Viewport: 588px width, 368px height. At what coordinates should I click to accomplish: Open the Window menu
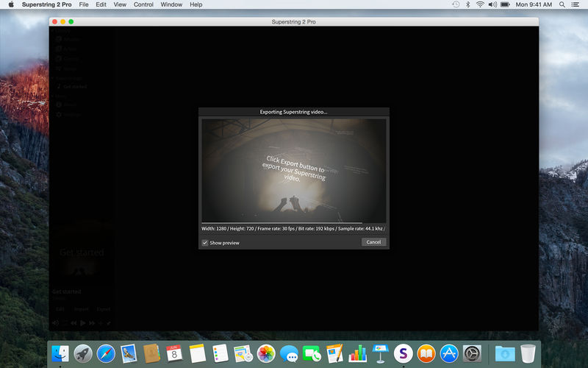tap(171, 4)
